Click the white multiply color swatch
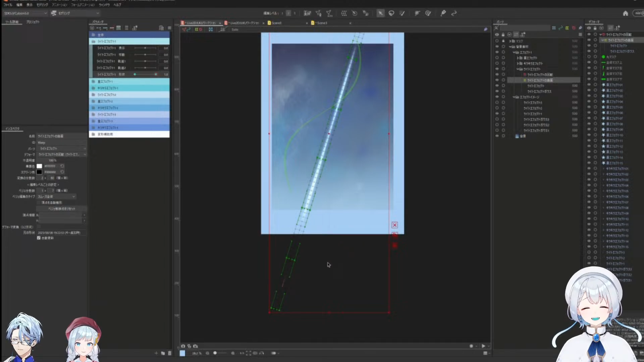This screenshot has height=362, width=644. point(39,166)
